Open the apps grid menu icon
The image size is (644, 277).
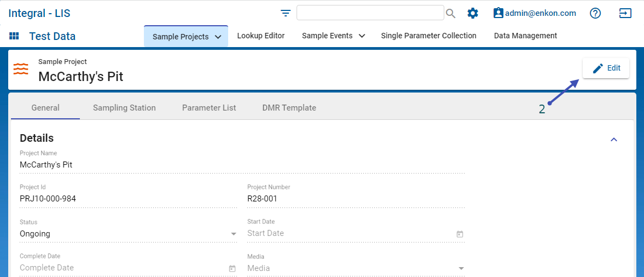click(x=14, y=36)
